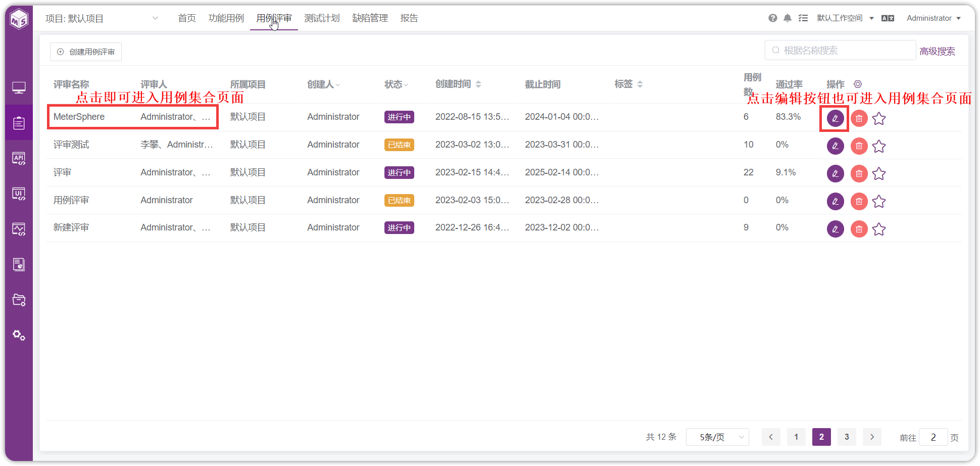Click the 根据名称搜索 search field
The width and height of the screenshot is (980, 466).
point(840,50)
